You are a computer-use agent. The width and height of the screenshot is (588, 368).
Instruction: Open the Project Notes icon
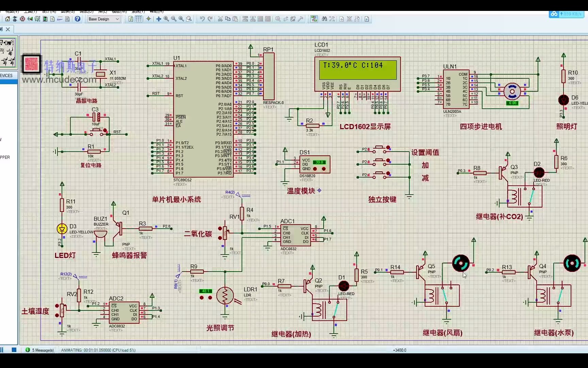(67, 19)
